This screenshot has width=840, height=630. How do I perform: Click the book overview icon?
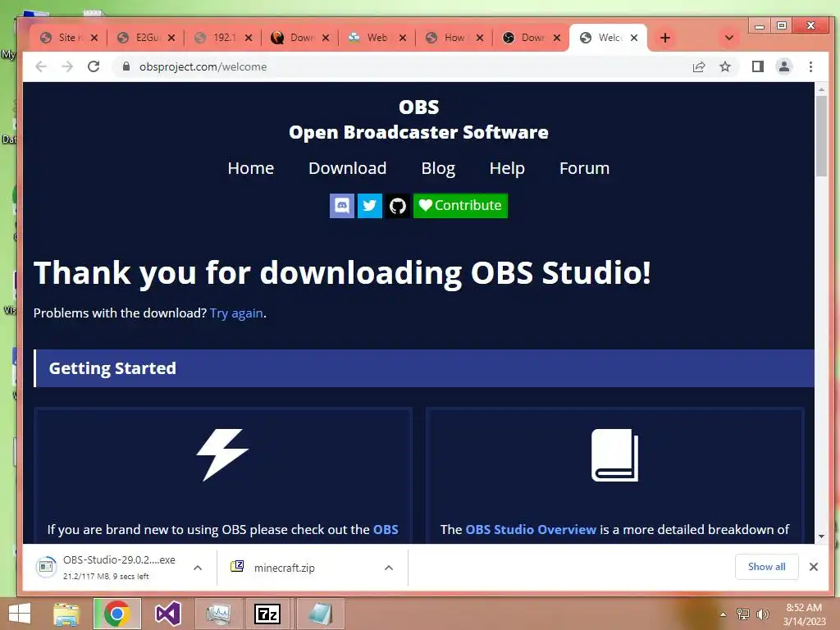(x=614, y=454)
